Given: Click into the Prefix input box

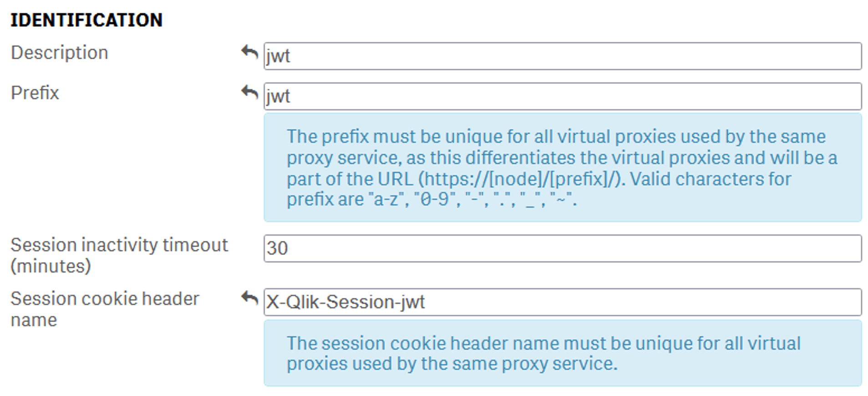Looking at the screenshot, I should (x=562, y=96).
